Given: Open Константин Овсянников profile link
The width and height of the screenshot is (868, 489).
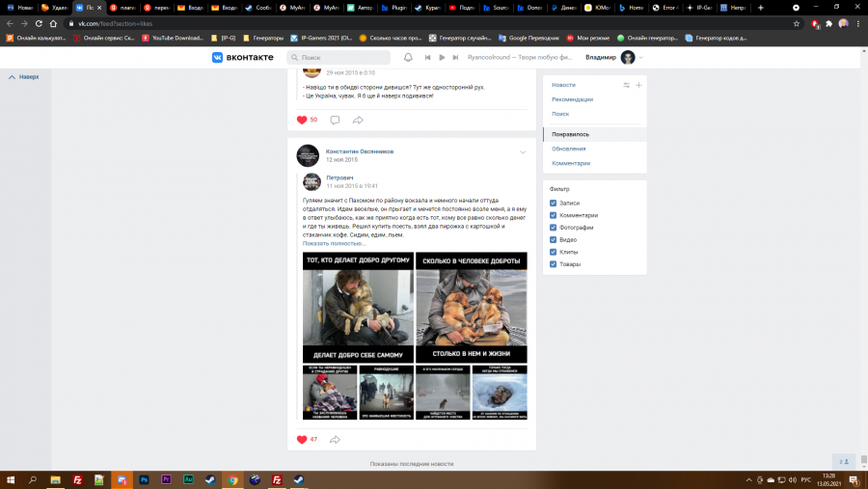Looking at the screenshot, I should coord(360,151).
